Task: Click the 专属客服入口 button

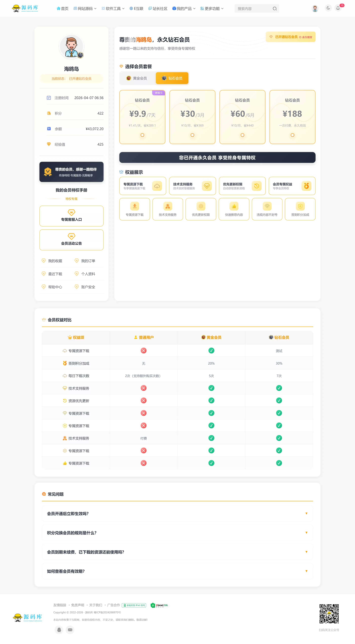Action: click(x=71, y=216)
